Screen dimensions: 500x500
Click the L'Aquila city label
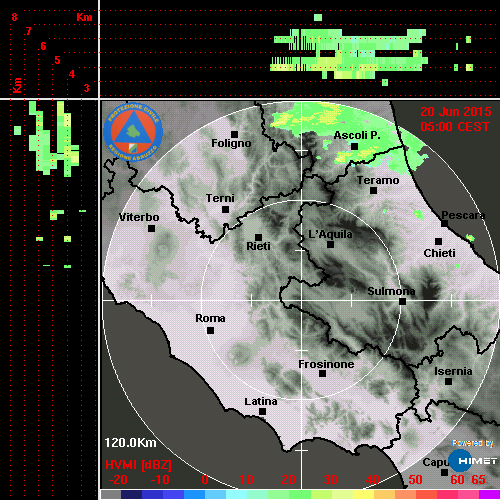click(330, 234)
